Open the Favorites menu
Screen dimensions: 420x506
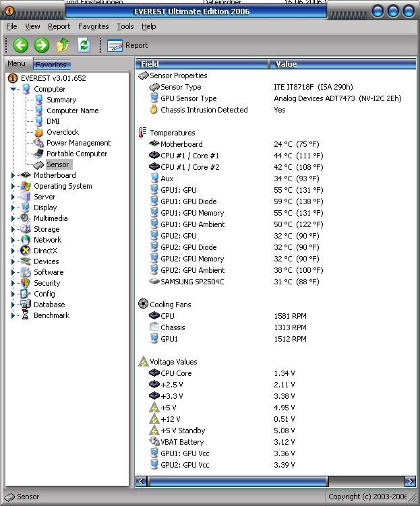coord(93,26)
